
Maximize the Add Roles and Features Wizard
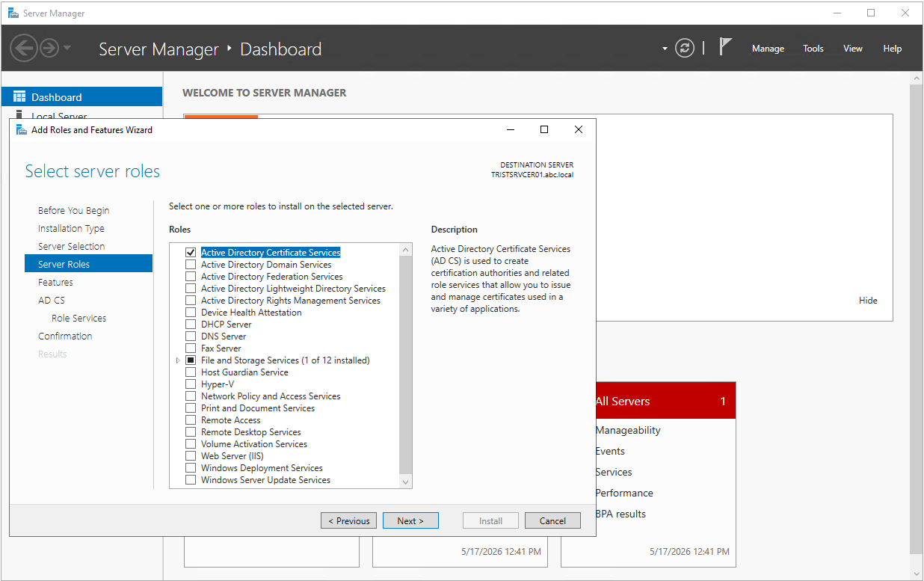pos(544,129)
